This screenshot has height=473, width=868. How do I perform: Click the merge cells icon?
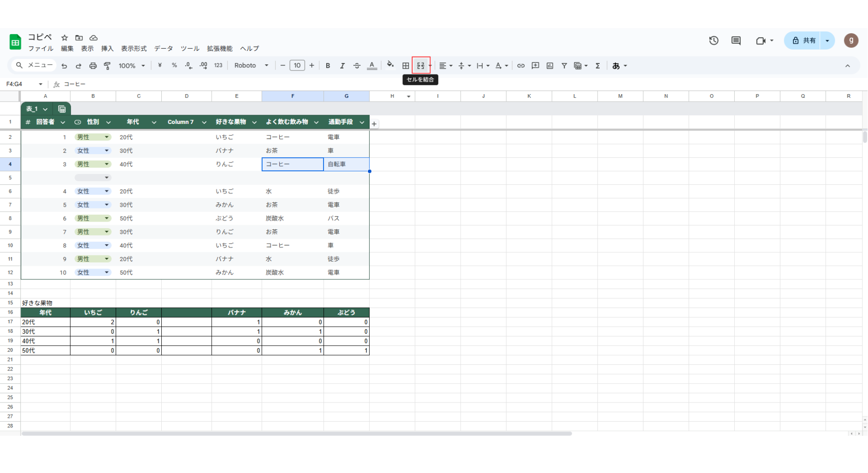(420, 66)
